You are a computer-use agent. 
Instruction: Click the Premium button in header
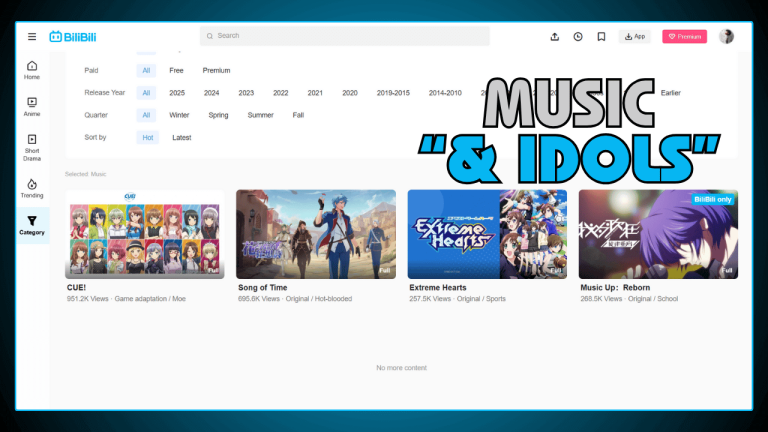[684, 36]
